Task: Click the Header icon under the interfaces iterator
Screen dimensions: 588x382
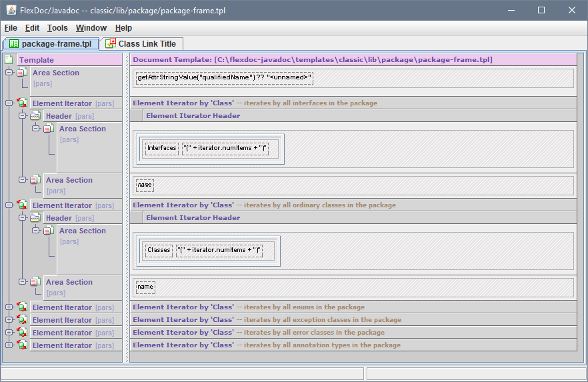Action: coord(35,116)
